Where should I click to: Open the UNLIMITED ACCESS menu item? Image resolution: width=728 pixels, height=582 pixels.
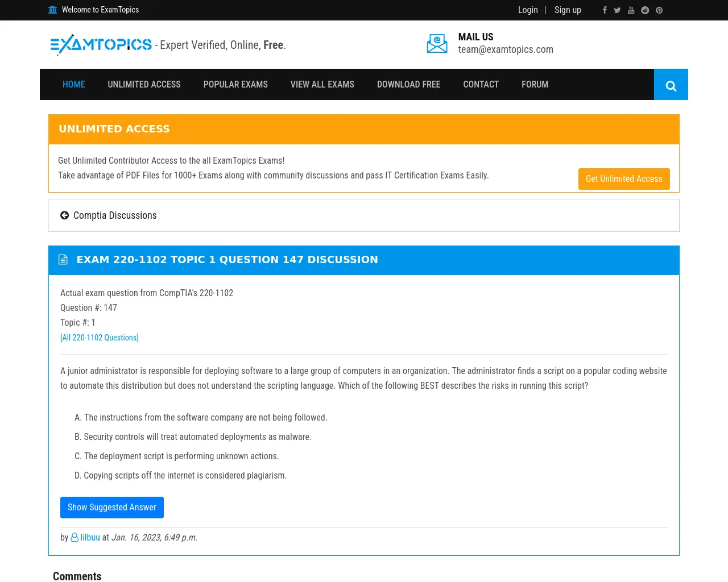(144, 85)
